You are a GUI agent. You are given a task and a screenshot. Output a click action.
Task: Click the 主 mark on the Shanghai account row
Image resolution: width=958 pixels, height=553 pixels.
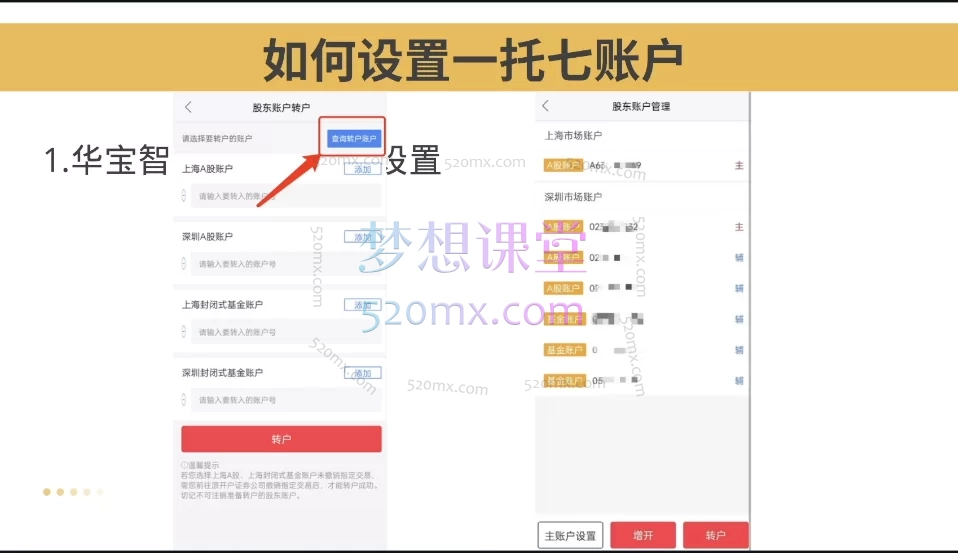point(739,166)
